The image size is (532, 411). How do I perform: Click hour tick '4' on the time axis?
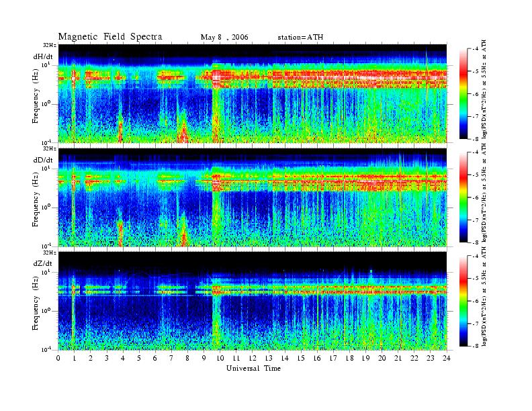point(123,359)
